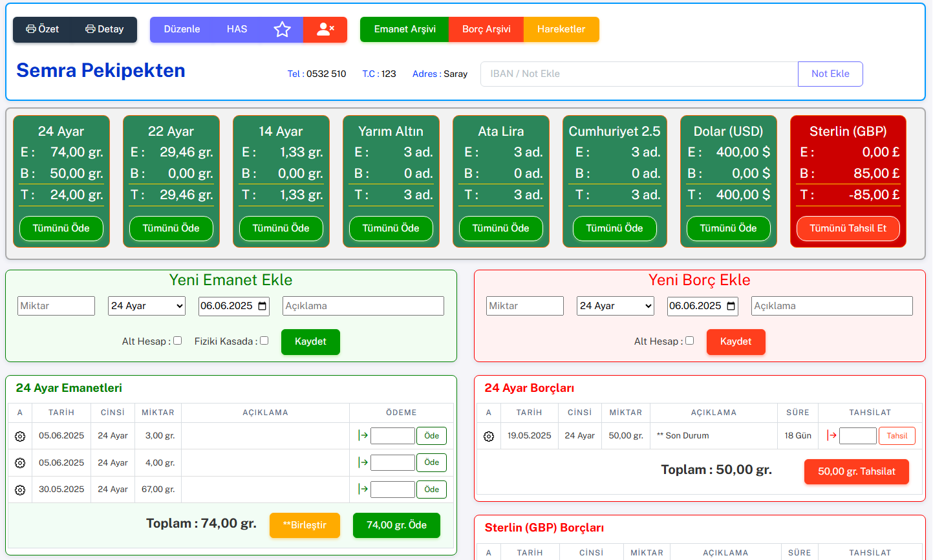Click Tümünü Öde on the Ata Lira card

(501, 228)
